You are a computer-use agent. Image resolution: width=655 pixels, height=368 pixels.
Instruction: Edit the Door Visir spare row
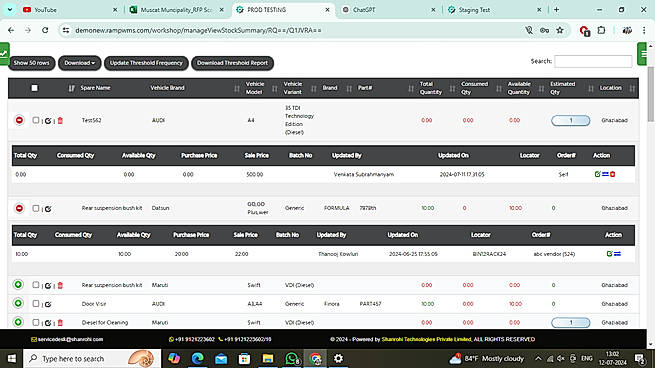pyautogui.click(x=48, y=304)
